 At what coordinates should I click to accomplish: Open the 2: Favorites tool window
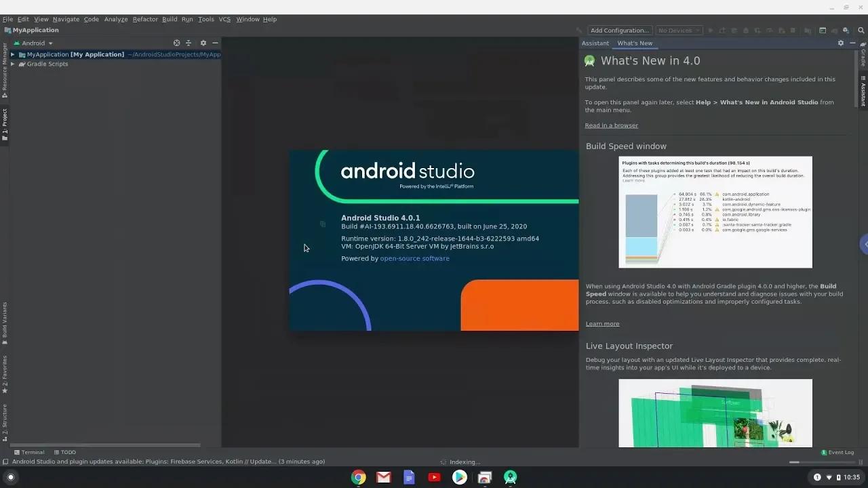click(x=4, y=374)
